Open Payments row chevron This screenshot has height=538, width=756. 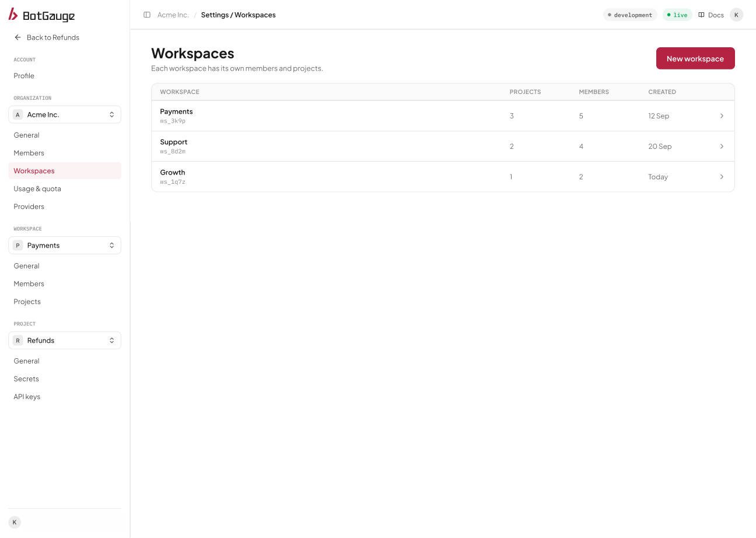point(722,116)
